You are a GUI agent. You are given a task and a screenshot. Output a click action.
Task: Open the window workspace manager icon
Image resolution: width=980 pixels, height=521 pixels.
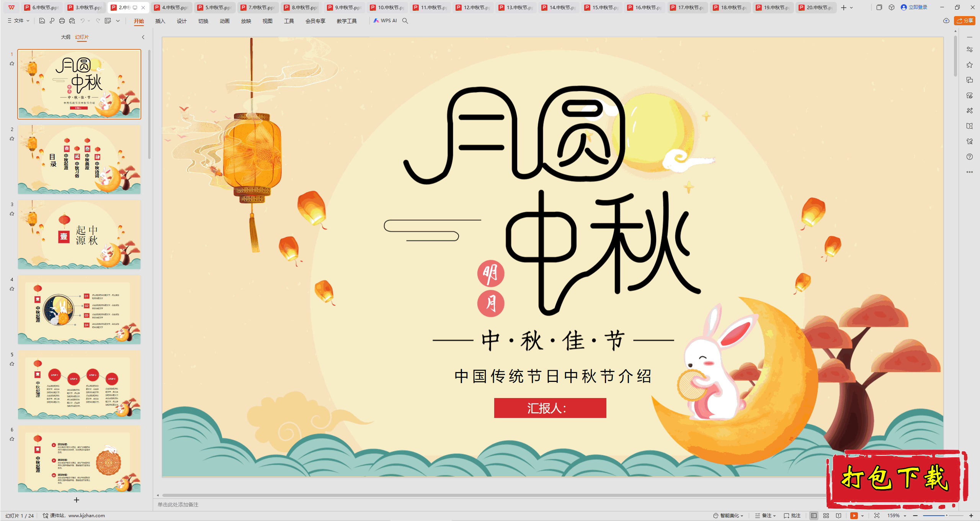click(879, 7)
